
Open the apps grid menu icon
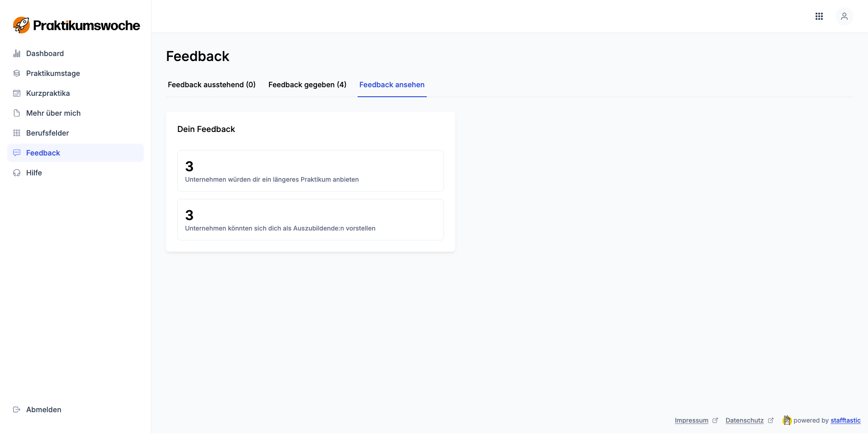pyautogui.click(x=819, y=16)
